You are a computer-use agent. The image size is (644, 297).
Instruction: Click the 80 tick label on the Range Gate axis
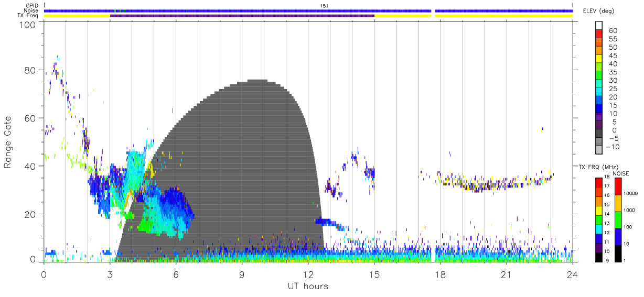[30, 70]
